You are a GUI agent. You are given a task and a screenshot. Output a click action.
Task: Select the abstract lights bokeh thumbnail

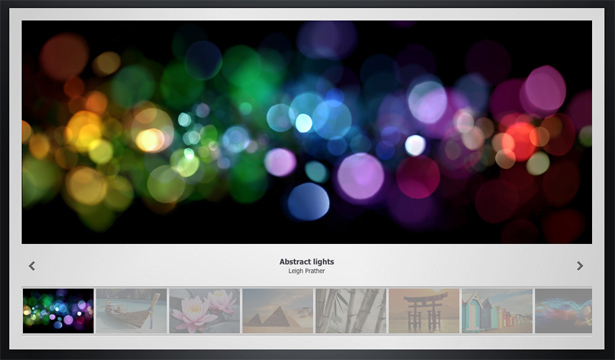click(58, 311)
